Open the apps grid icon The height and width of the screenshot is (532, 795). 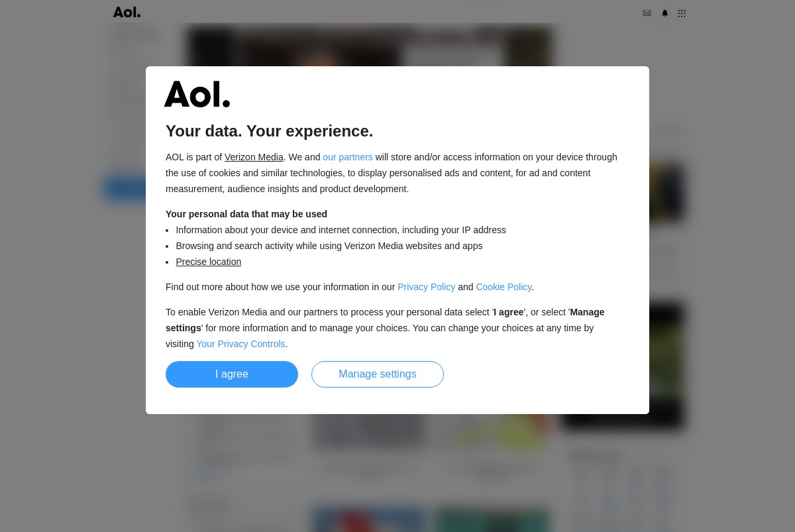click(682, 13)
